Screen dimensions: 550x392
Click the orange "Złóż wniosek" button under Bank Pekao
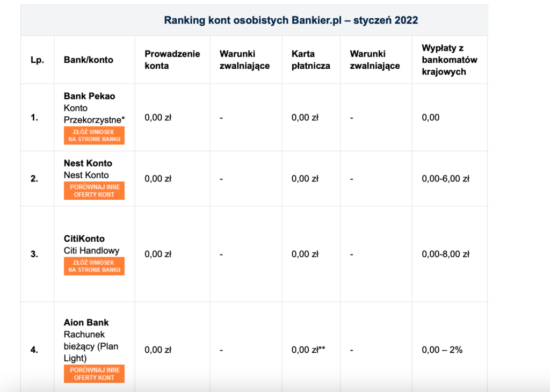(x=94, y=135)
